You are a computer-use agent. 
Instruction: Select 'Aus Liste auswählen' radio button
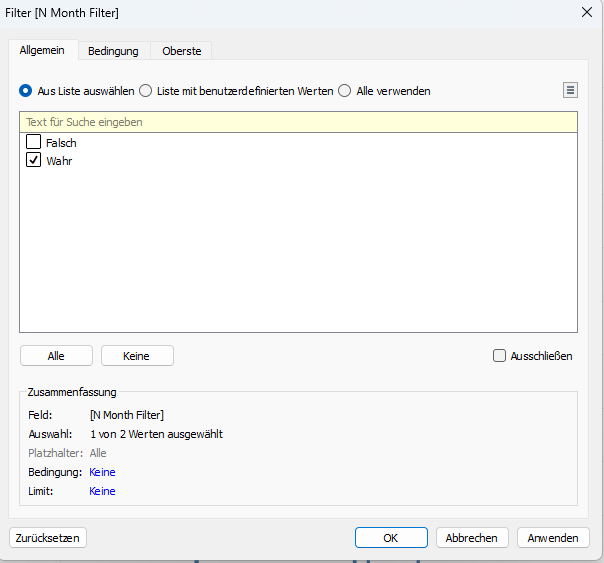click(x=26, y=91)
